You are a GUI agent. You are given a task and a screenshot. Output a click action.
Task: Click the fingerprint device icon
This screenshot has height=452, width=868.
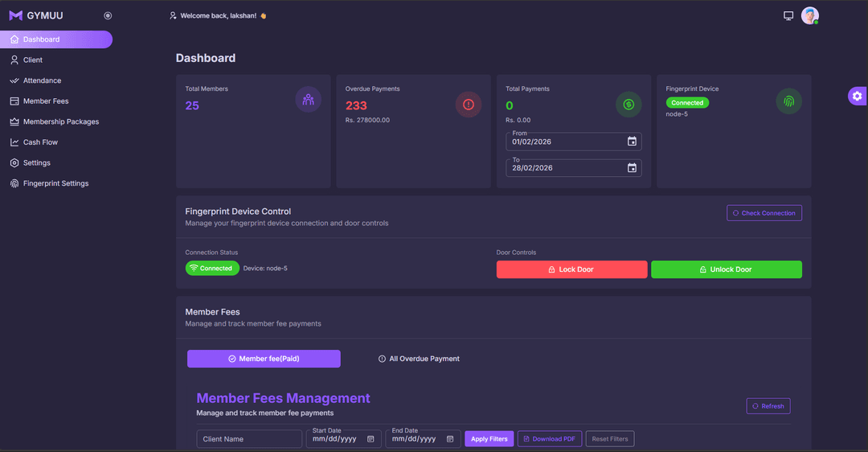[x=788, y=101]
